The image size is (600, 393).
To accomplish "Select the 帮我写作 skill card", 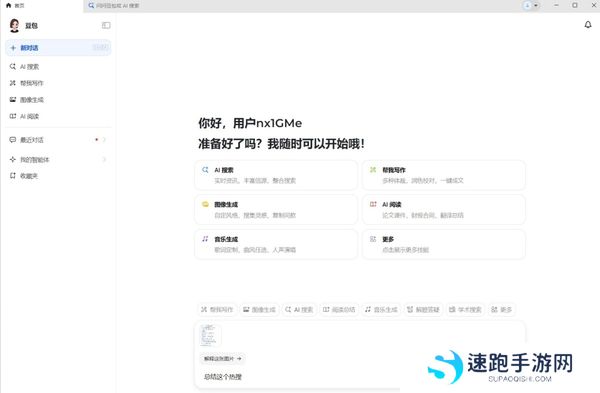I will 444,175.
